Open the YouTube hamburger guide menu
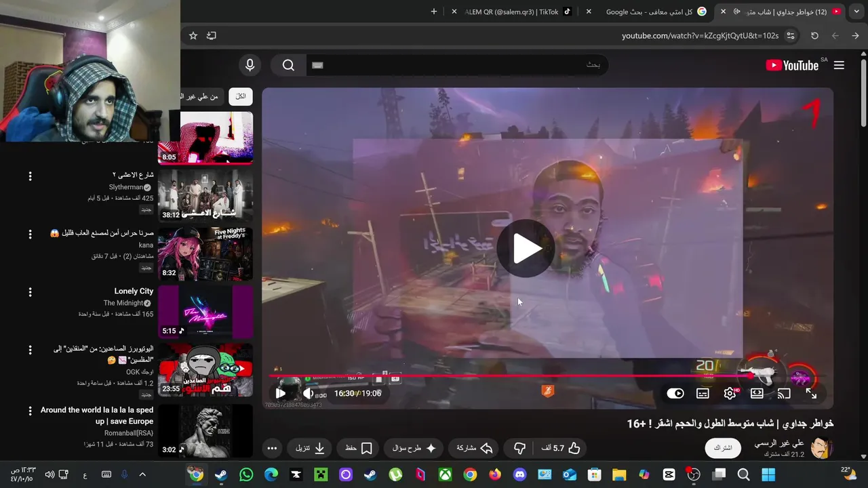This screenshot has width=868, height=488. [x=839, y=65]
